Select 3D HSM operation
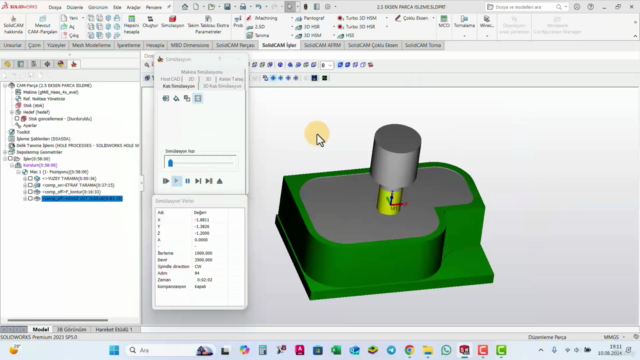Viewport: 640px width, 360px height. click(309, 36)
